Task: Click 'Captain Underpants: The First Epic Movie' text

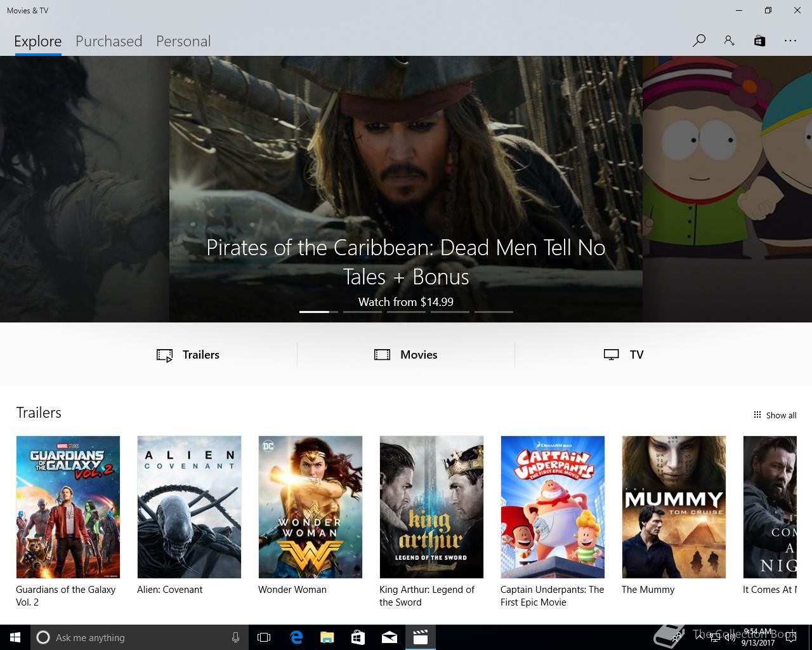Action: point(552,596)
